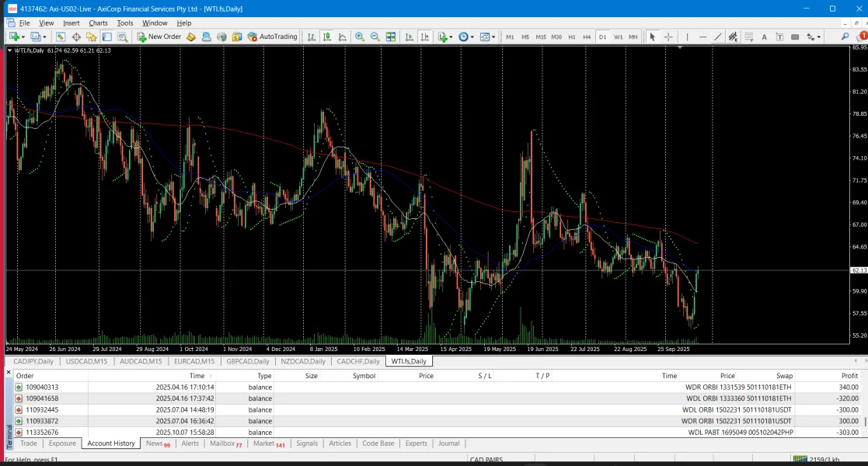Zoom out on the chart
Image resolution: width=868 pixels, height=466 pixels.
point(375,37)
